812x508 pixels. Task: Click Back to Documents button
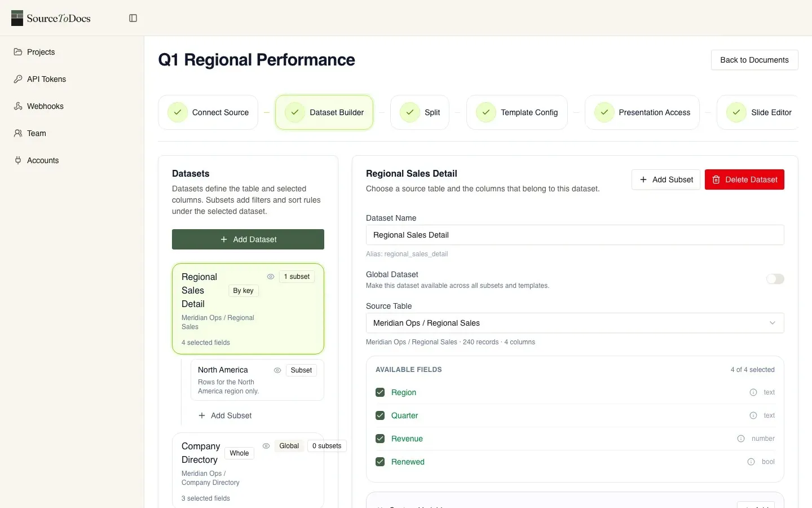tap(754, 60)
